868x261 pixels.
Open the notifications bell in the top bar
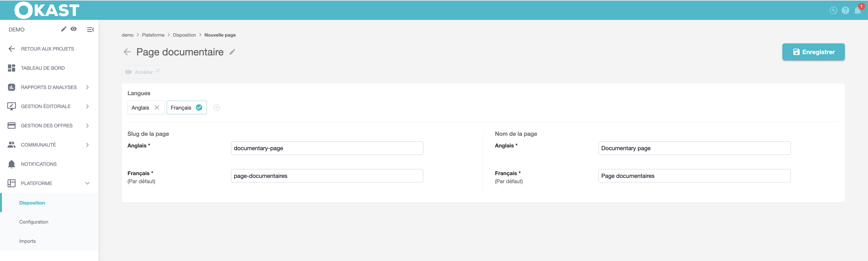pos(857,10)
